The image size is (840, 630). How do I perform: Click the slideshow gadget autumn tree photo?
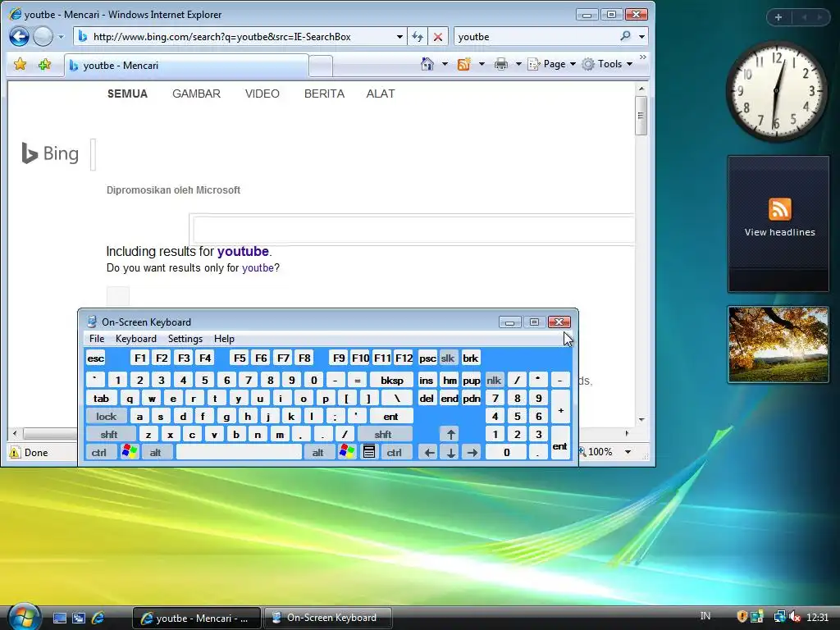click(778, 345)
